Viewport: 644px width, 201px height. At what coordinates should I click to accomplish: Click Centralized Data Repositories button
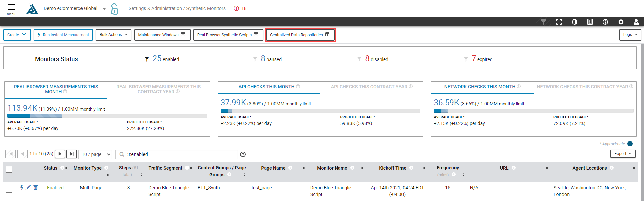pyautogui.click(x=300, y=35)
